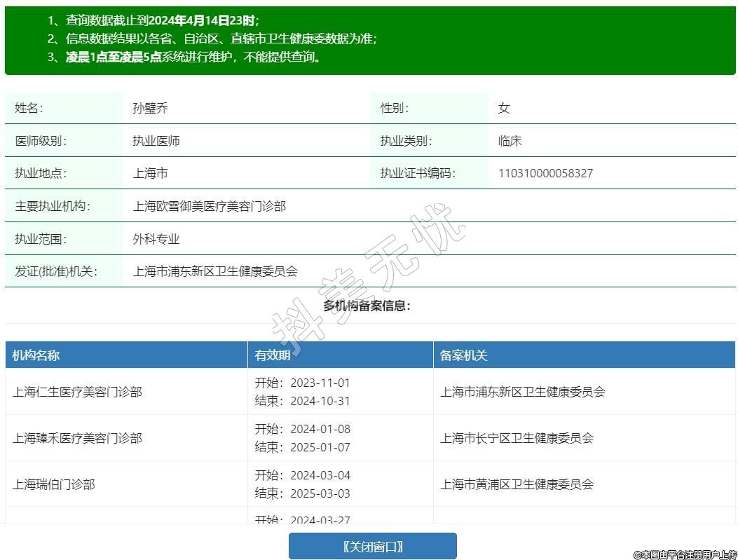Click the 外科专业 practice scope value
This screenshot has width=738, height=560.
[x=156, y=239]
